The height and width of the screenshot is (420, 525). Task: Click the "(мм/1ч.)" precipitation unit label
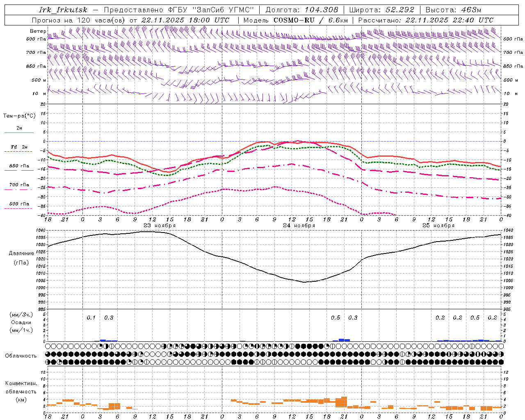click(x=21, y=330)
